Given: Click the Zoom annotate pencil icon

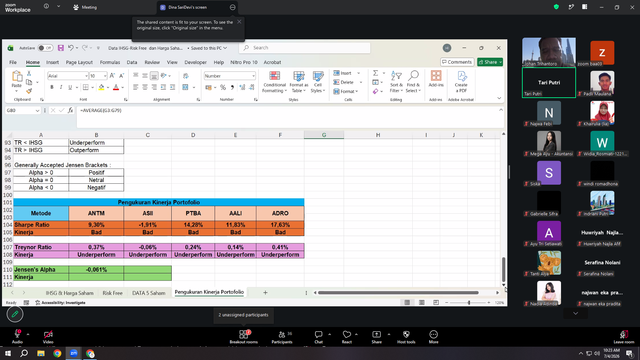Looking at the screenshot, I should coord(15,314).
